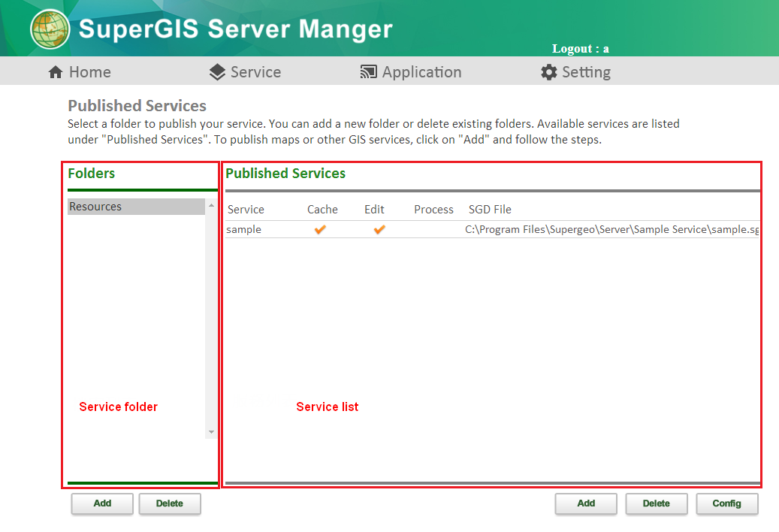Click the SuperGIS Server Manger title
This screenshot has height=532, width=779.
click(235, 29)
